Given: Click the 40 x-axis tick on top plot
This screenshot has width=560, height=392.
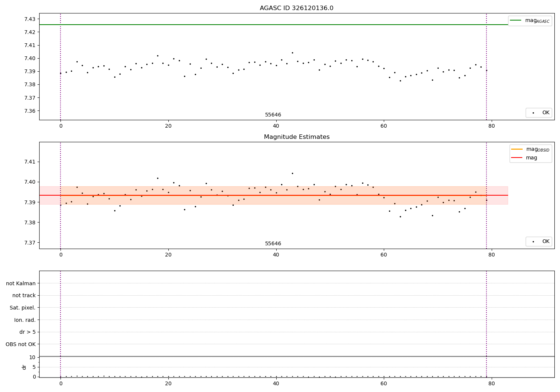Looking at the screenshot, I should click(x=276, y=126).
